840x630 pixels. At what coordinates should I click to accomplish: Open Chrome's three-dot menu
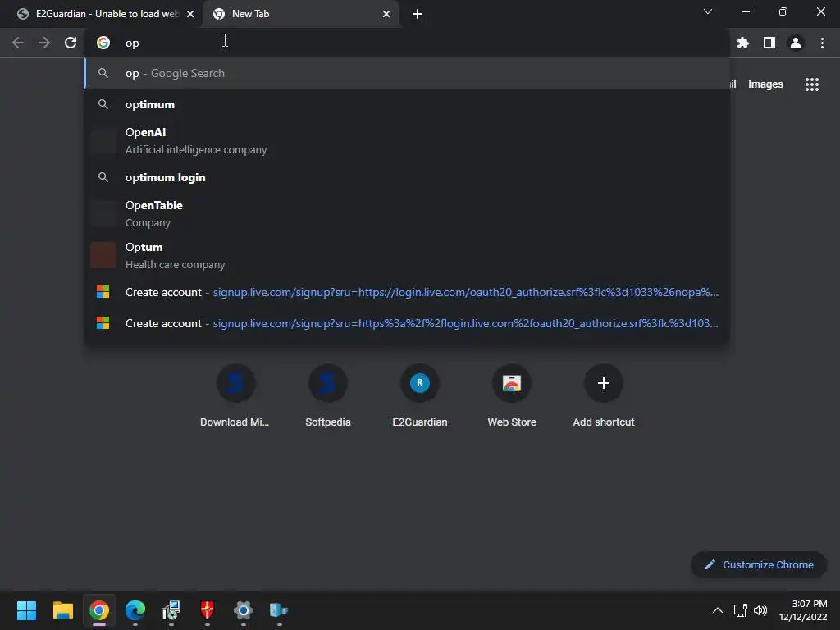(x=822, y=43)
